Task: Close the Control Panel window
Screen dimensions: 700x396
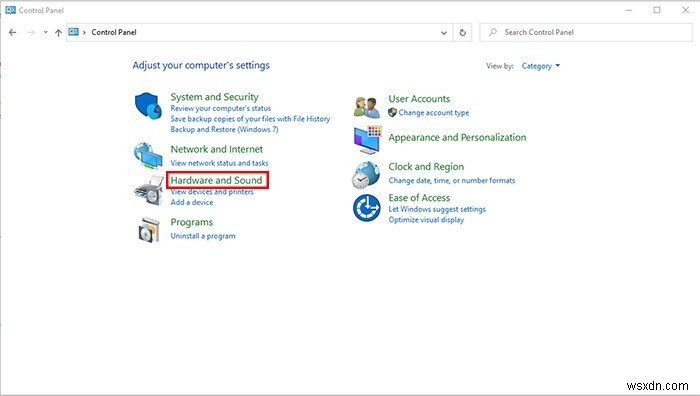Action: pyautogui.click(x=686, y=10)
